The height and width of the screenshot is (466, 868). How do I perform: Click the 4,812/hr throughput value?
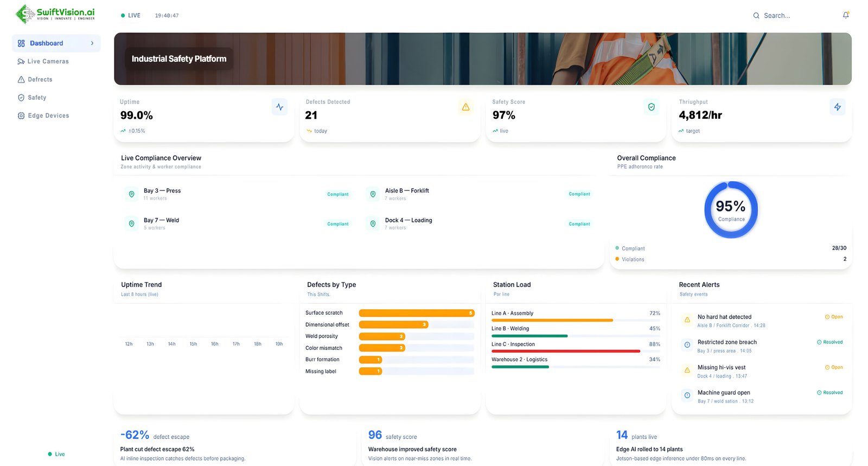(x=700, y=115)
